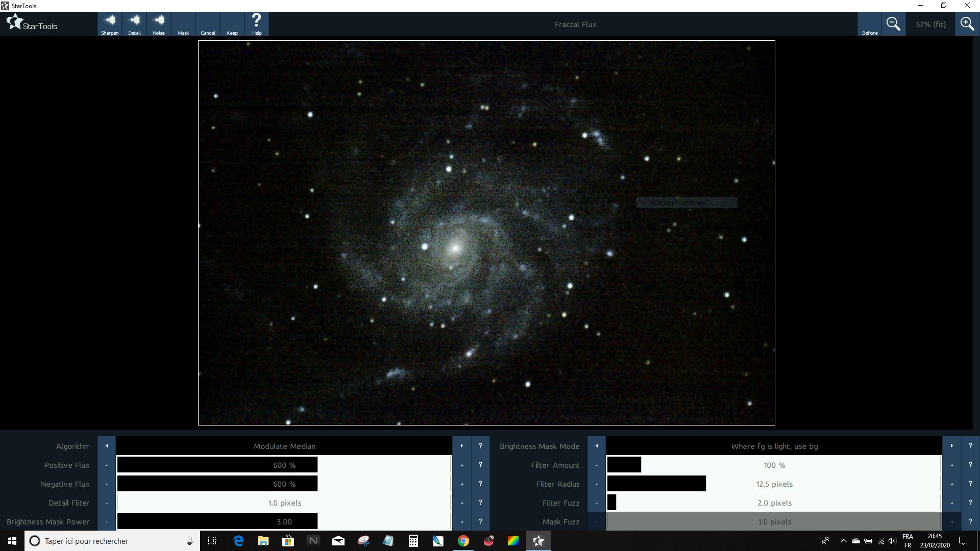Click the Filter Radius slider bar
The height and width of the screenshot is (551, 980).
774,484
